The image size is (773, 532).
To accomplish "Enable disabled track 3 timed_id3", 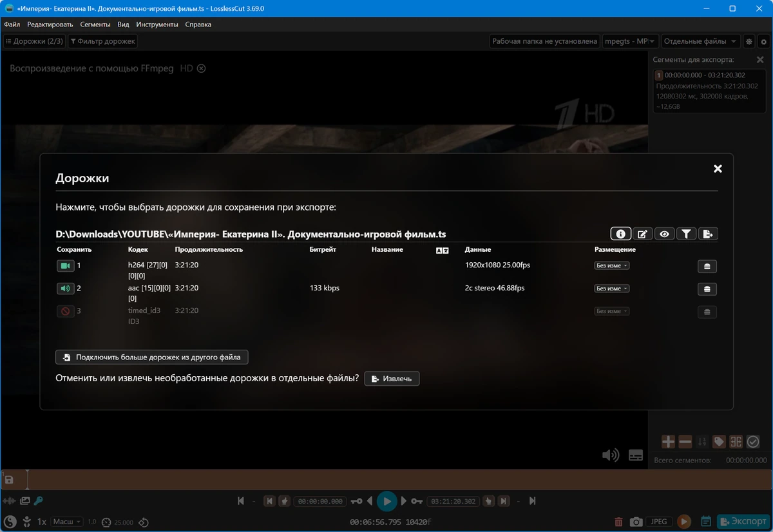I will [66, 311].
